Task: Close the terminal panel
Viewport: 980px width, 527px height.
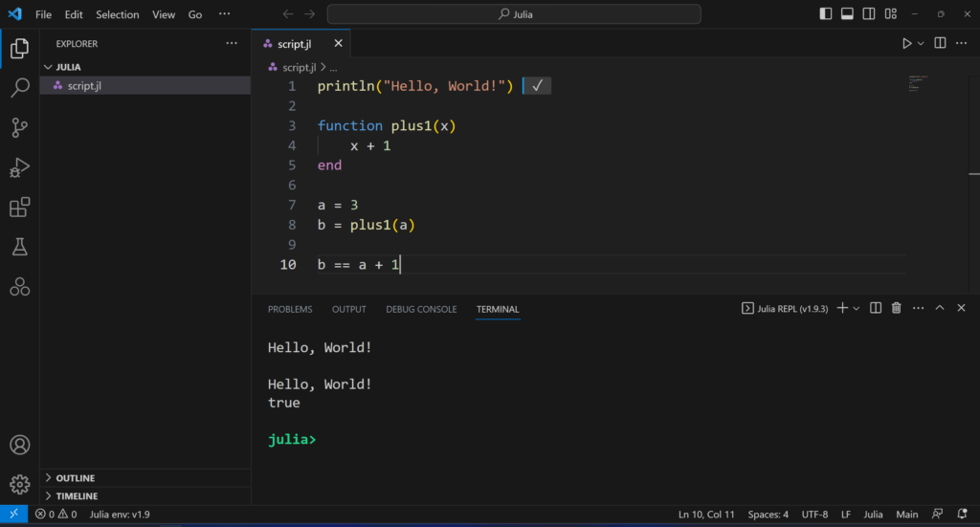Action: coord(961,308)
